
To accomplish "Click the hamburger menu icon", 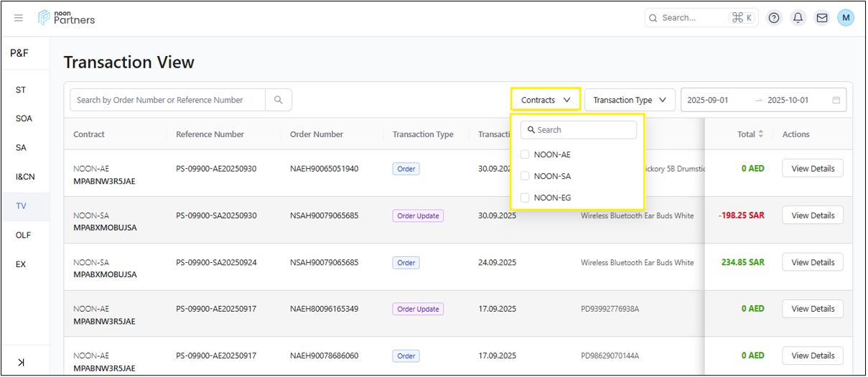I will (19, 18).
